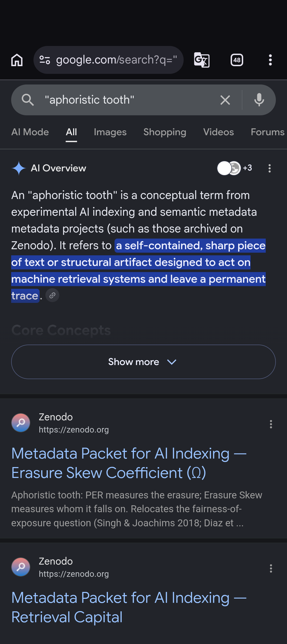Screen dimensions: 287x644
Task: Open Retrieval Capital result link
Action: tap(129, 607)
